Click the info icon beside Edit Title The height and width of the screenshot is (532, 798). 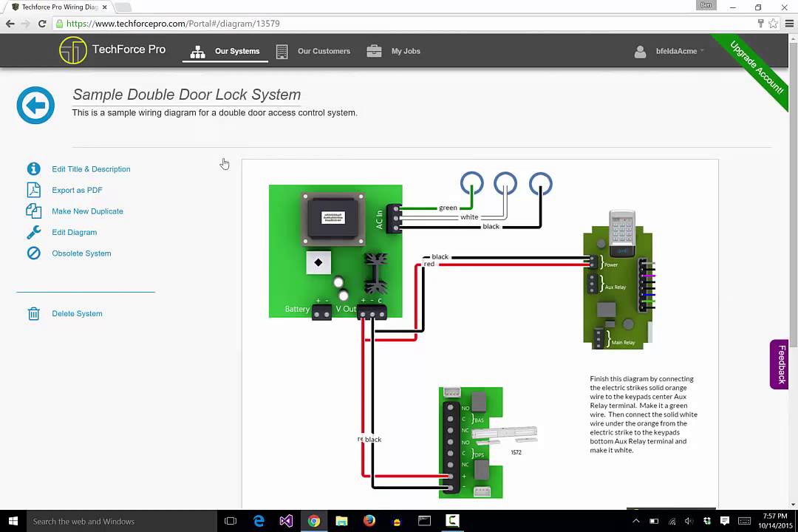[x=33, y=168]
